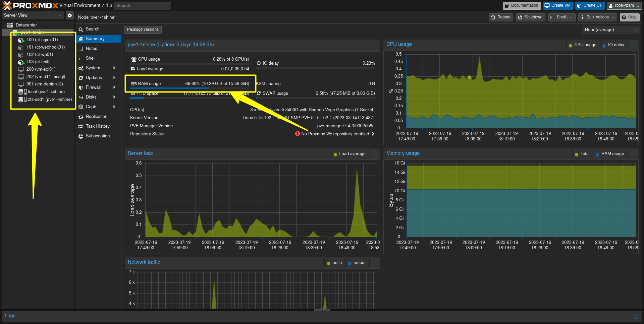Click the Shutdown button
644x324 pixels.
tap(531, 17)
